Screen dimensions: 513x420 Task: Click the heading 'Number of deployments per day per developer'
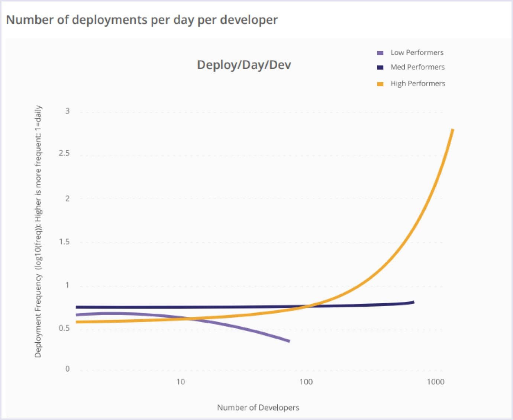coord(142,20)
